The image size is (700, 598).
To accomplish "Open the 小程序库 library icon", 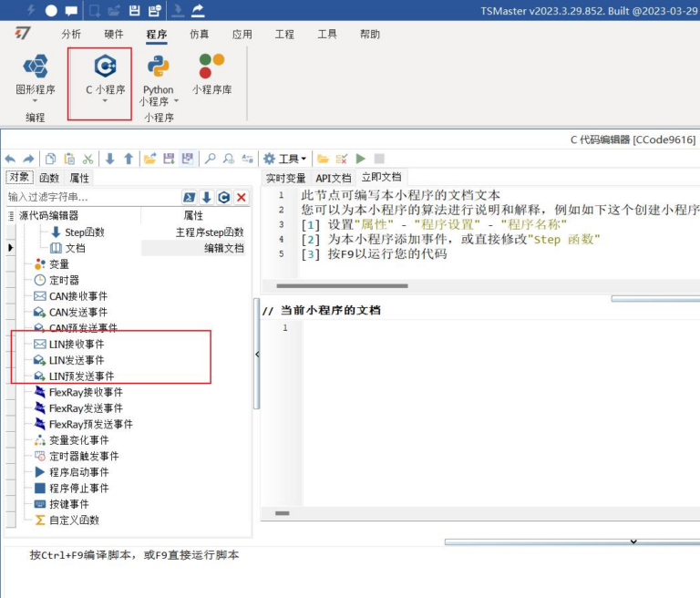I will (211, 67).
